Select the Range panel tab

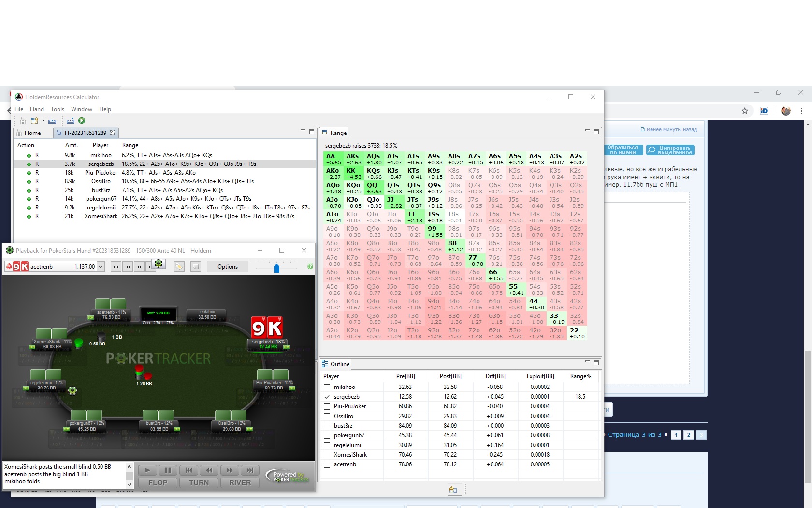click(334, 133)
